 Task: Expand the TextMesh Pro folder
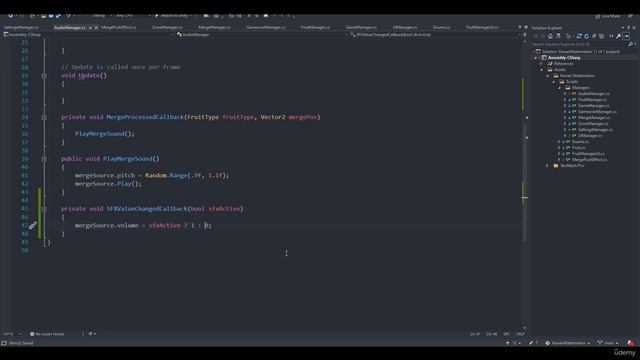[547, 166]
